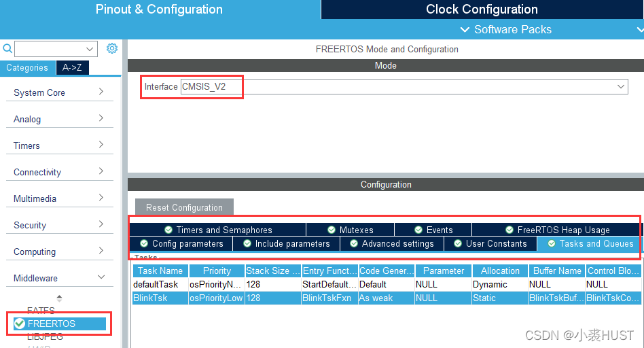The image size is (644, 348).
Task: Open the User Constants tab
Action: coord(490,243)
